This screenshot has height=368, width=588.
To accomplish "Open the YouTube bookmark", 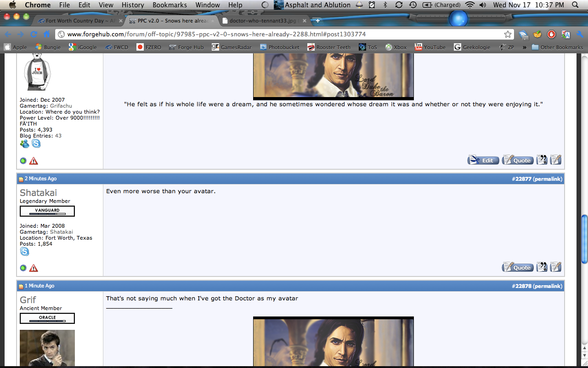I will click(x=430, y=47).
